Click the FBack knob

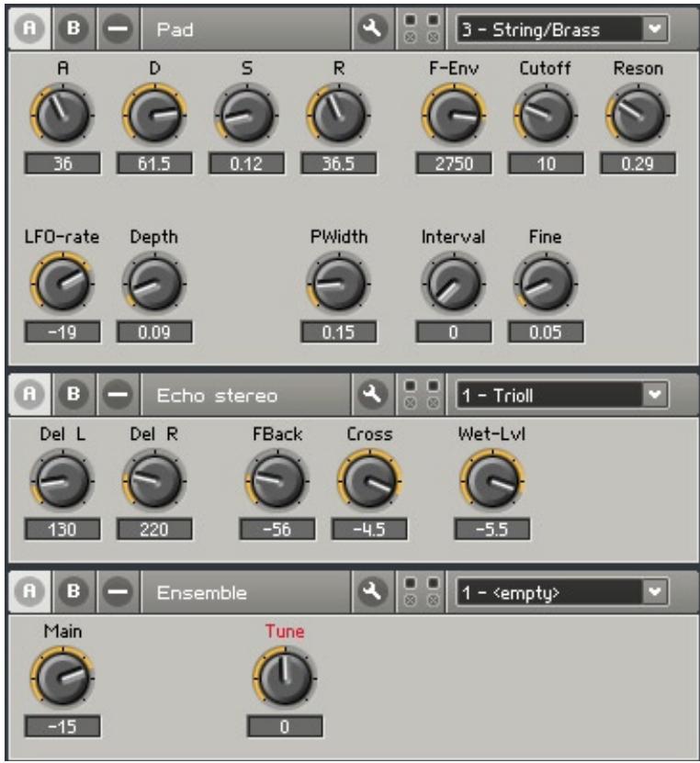tap(277, 481)
